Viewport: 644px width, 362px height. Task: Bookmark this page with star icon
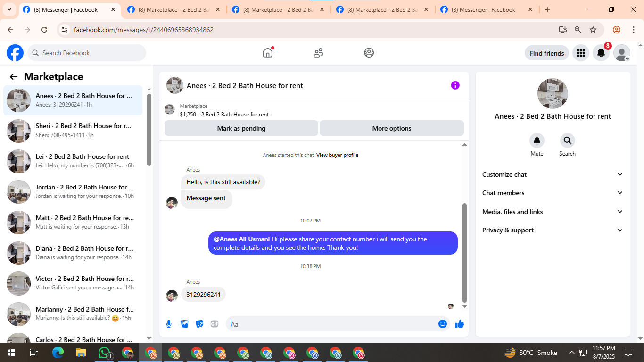click(593, 30)
